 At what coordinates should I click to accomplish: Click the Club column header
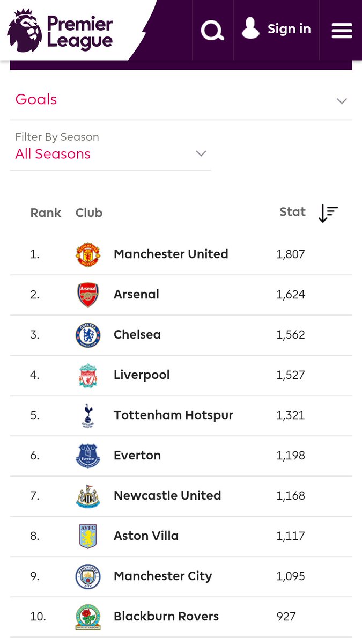point(89,213)
